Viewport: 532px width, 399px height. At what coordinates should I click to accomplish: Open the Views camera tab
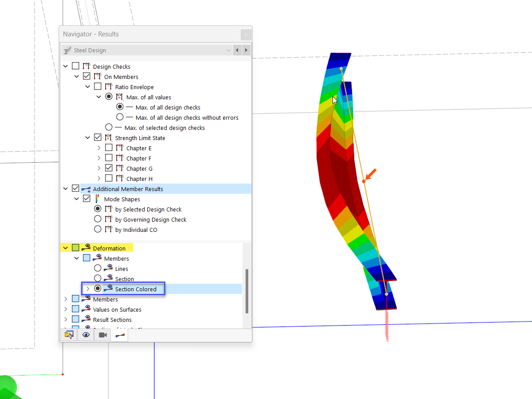point(102,334)
